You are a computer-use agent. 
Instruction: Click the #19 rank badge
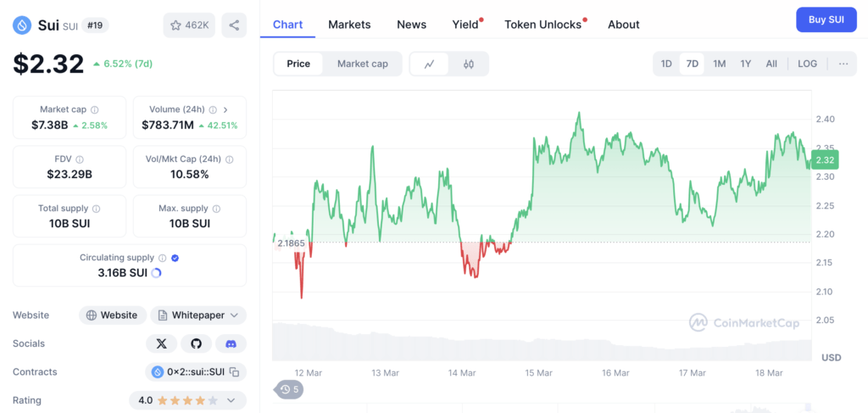(x=95, y=25)
